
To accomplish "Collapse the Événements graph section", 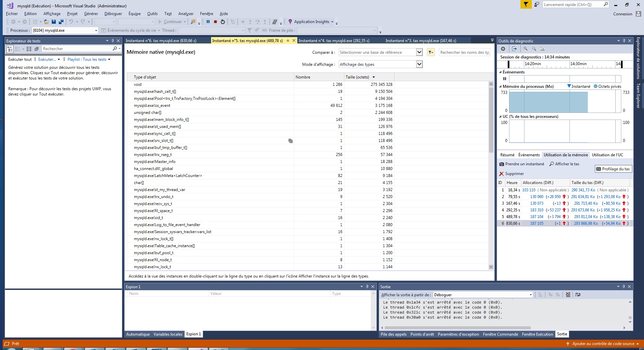I will 500,72.
